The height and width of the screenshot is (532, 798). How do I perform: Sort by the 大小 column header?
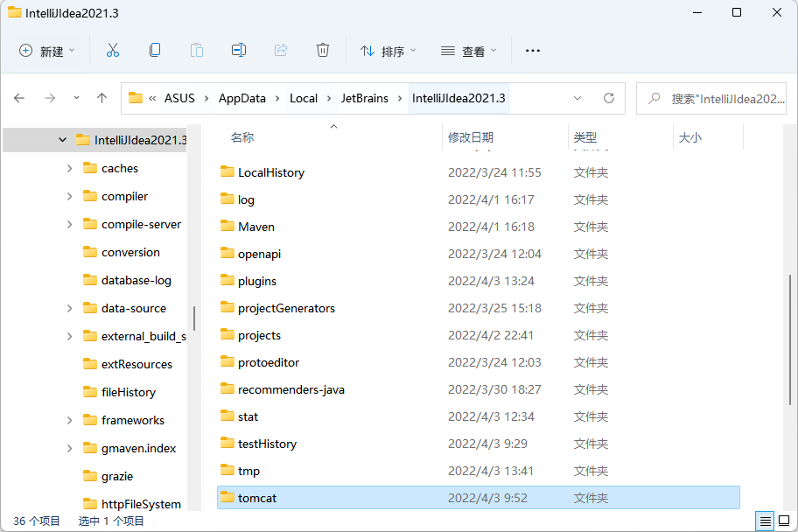coord(690,137)
